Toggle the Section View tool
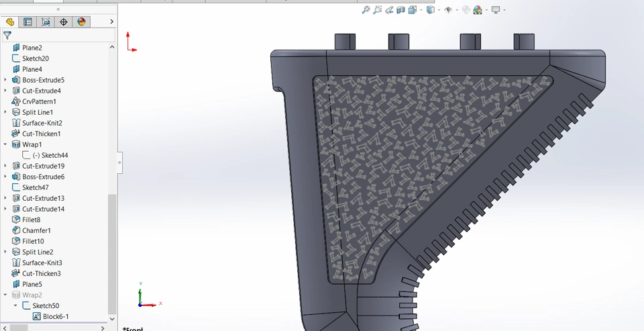The width and height of the screenshot is (644, 331). 401,10
